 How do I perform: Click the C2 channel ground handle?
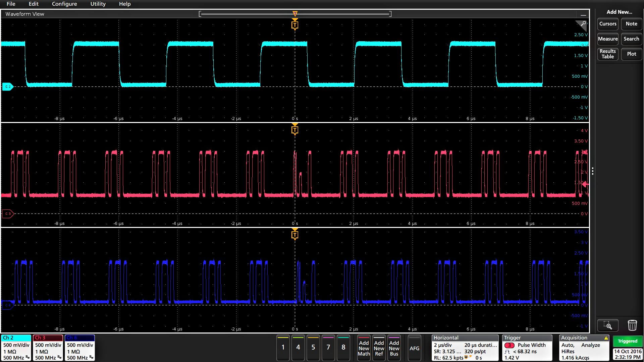point(7,86)
